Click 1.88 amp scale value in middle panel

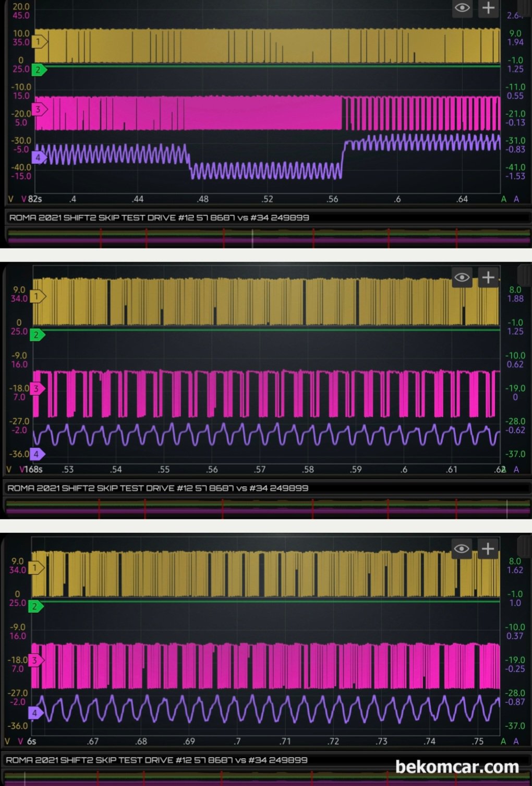515,299
